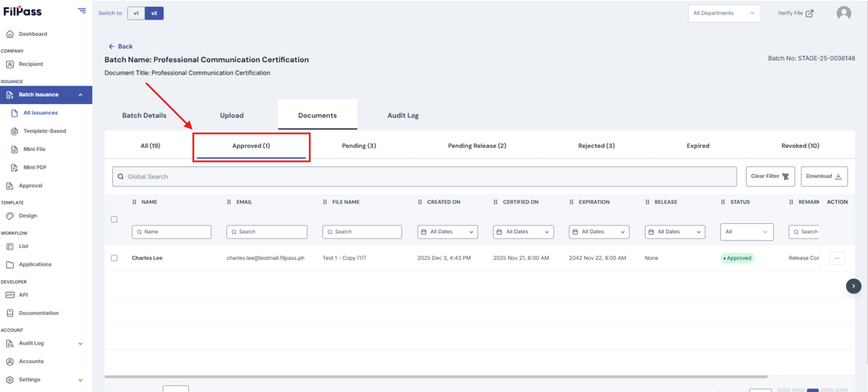Viewport: 868px width, 392px height.
Task: Select the Documents tab
Action: tap(318, 116)
